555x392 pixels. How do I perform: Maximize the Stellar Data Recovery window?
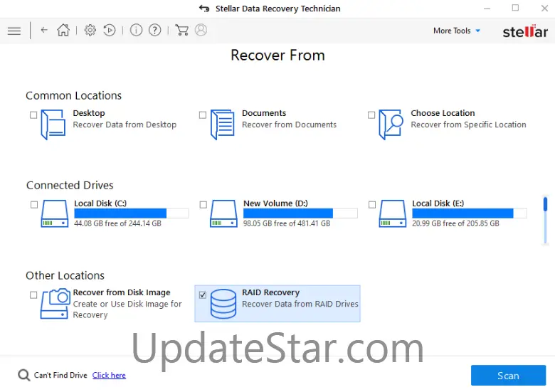(515, 8)
